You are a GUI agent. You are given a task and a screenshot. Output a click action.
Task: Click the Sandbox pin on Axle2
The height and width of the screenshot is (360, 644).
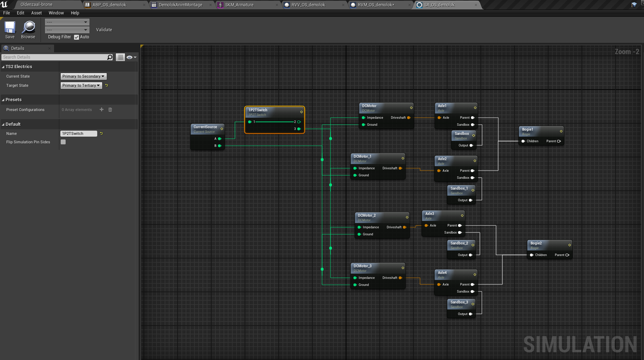coord(472,178)
